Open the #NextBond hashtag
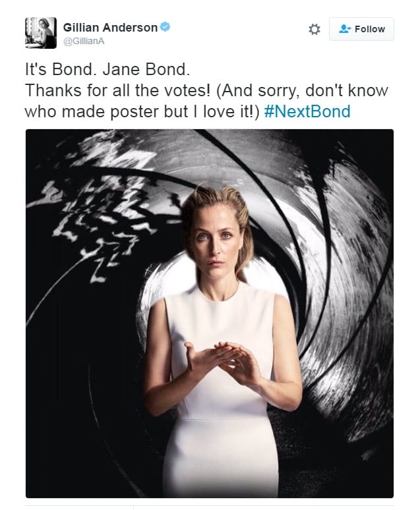 pos(307,111)
